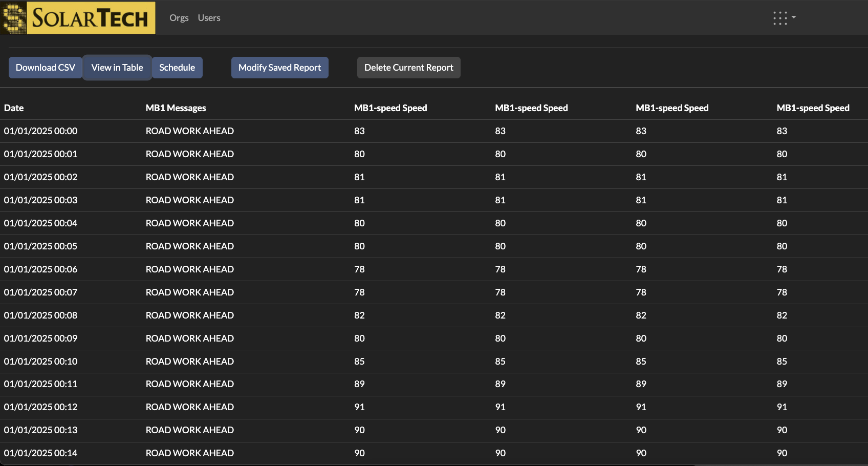Click the last MB1-speed Speed header
This screenshot has height=466, width=868.
(x=813, y=108)
